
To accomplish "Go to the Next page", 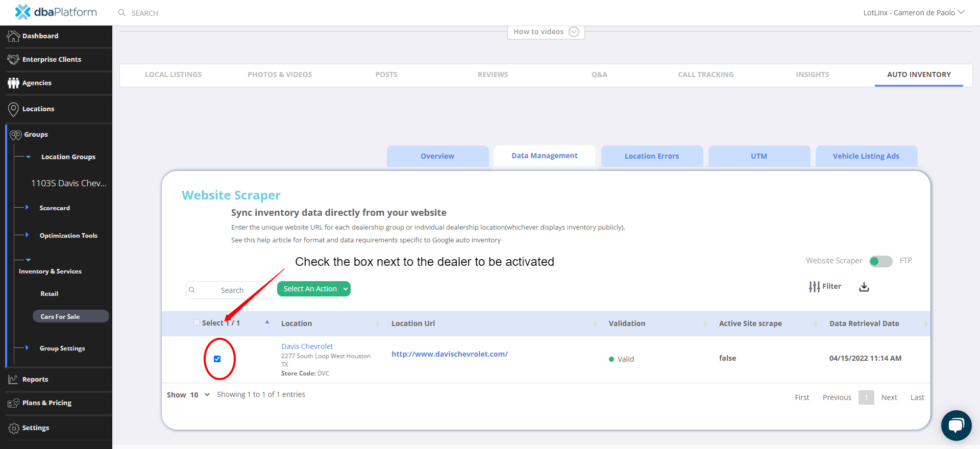I will 889,397.
